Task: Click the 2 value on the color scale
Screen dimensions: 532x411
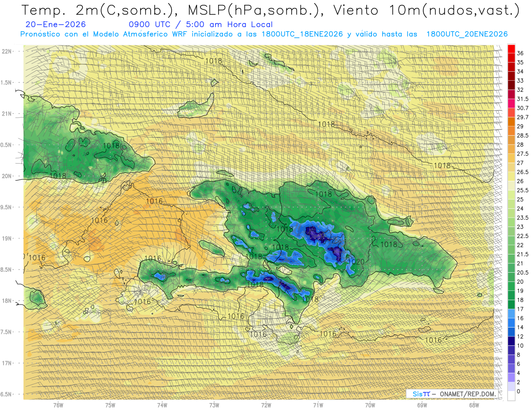Action: [x=519, y=382]
